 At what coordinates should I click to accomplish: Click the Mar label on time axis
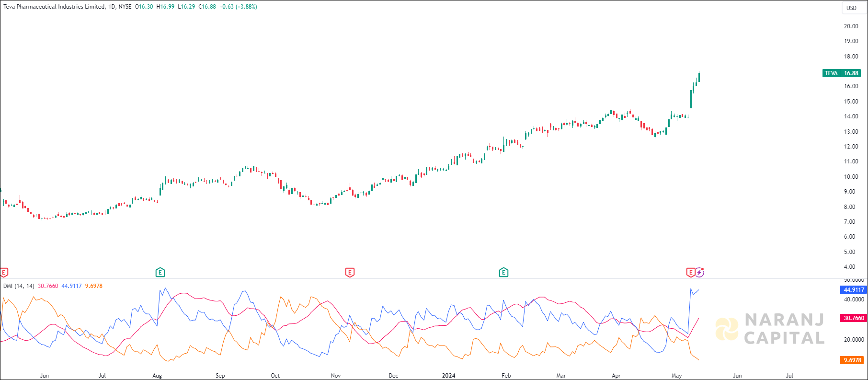[x=561, y=376]
